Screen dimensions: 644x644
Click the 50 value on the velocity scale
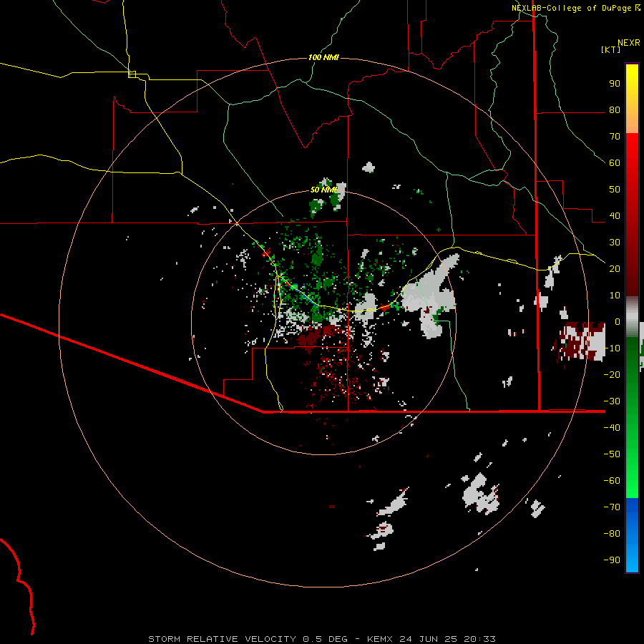[x=615, y=190]
